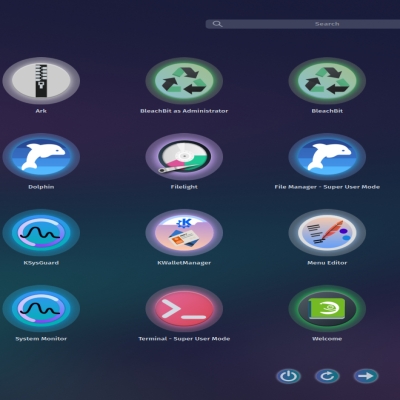The width and height of the screenshot is (400, 400).
Task: Click the "KWalletManager" text label
Action: pyautogui.click(x=184, y=263)
